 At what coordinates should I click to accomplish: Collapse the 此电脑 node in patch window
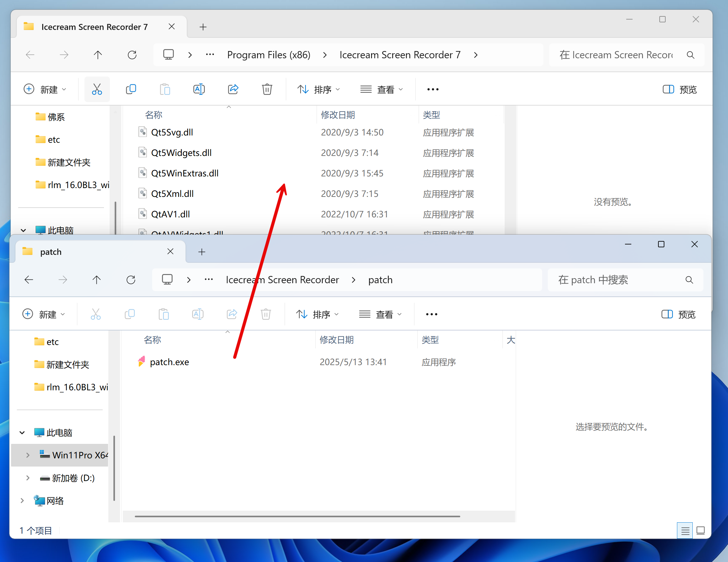tap(22, 433)
